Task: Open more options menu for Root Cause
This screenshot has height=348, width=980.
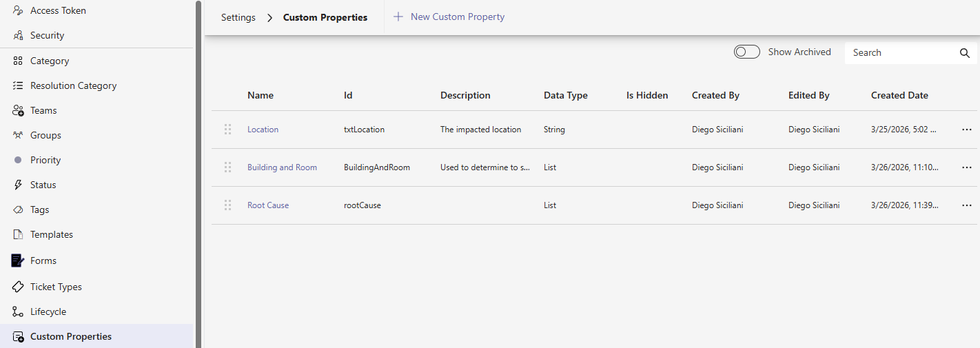Action: [966, 205]
